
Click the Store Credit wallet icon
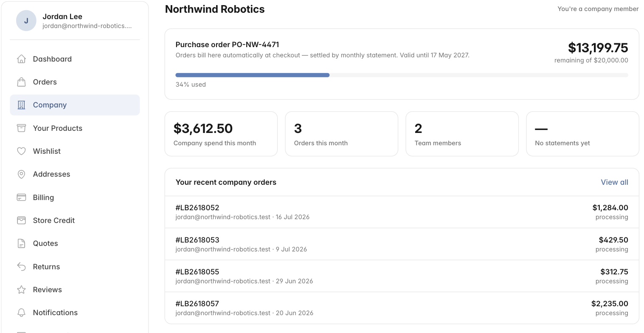(x=21, y=220)
